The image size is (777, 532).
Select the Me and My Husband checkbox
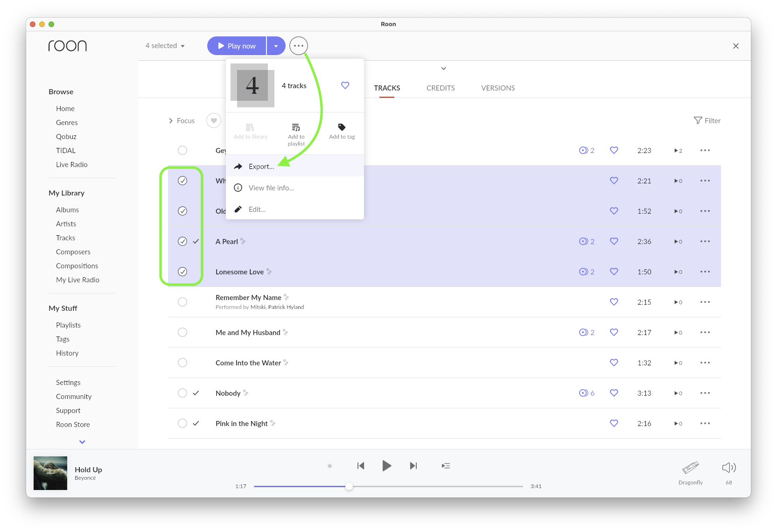tap(182, 332)
